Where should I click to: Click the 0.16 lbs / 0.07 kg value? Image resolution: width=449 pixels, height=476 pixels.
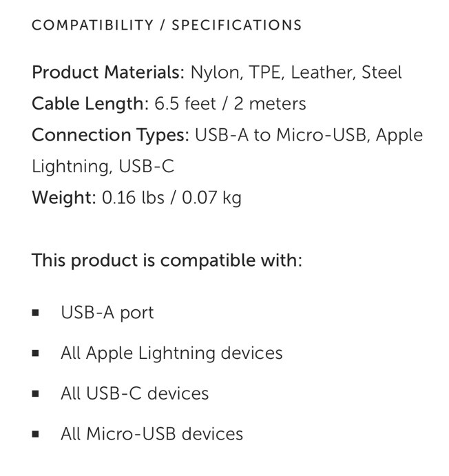[x=171, y=198]
